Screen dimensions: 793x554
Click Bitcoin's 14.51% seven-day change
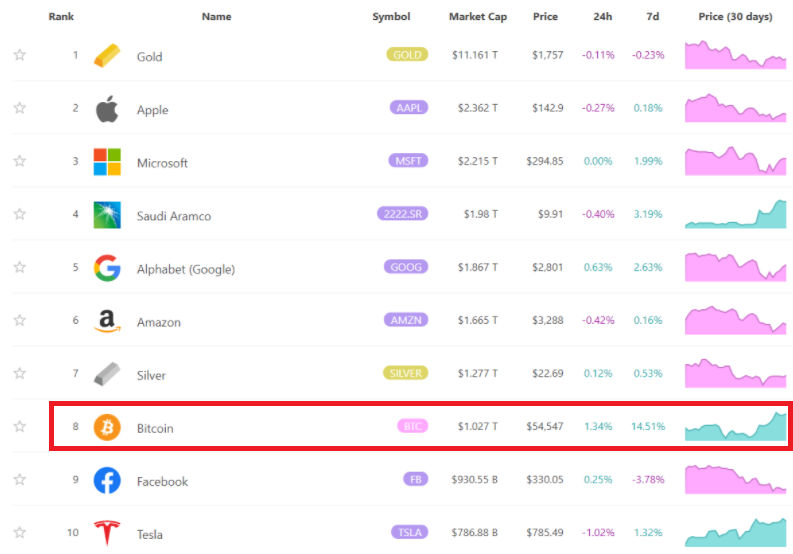648,427
